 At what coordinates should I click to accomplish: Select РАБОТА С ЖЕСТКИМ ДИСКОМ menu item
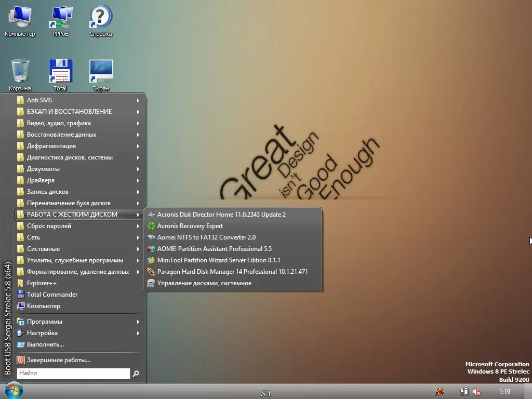coord(79,215)
